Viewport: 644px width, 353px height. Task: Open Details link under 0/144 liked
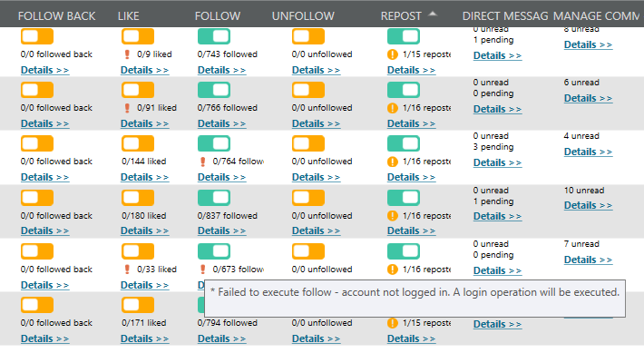pyautogui.click(x=144, y=177)
